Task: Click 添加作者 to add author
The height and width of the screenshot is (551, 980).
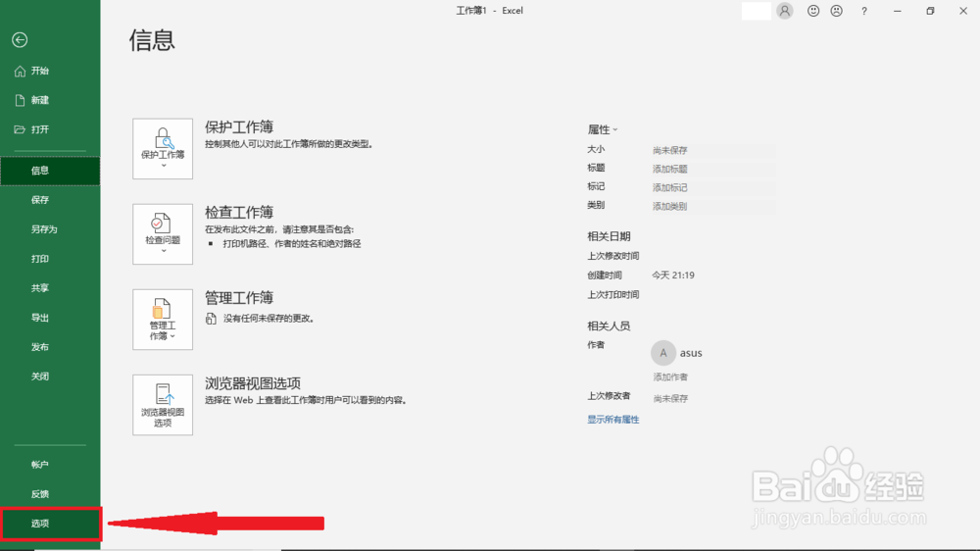Action: coord(670,377)
